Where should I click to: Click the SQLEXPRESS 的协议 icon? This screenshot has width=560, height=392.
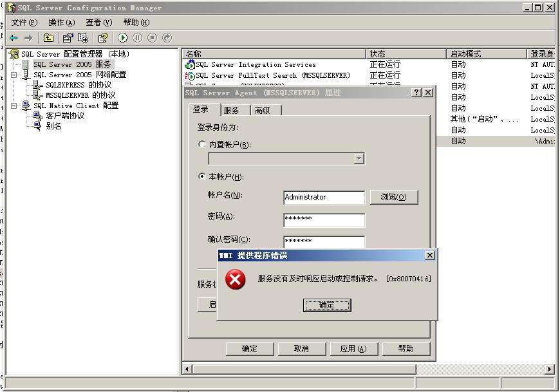pyautogui.click(x=37, y=85)
